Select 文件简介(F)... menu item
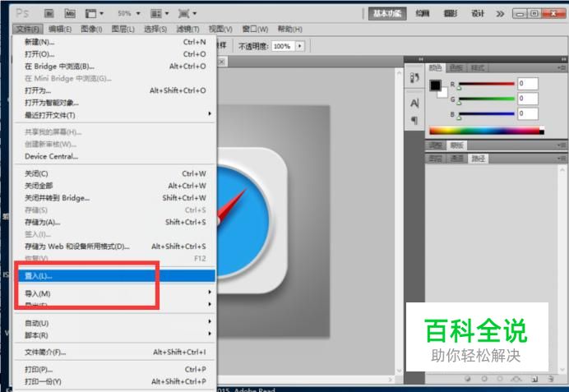Image resolution: width=569 pixels, height=392 pixels. 115,352
